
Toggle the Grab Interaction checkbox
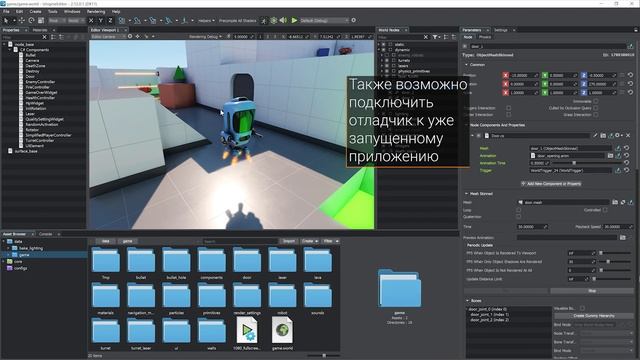pyautogui.click(x=596, y=115)
